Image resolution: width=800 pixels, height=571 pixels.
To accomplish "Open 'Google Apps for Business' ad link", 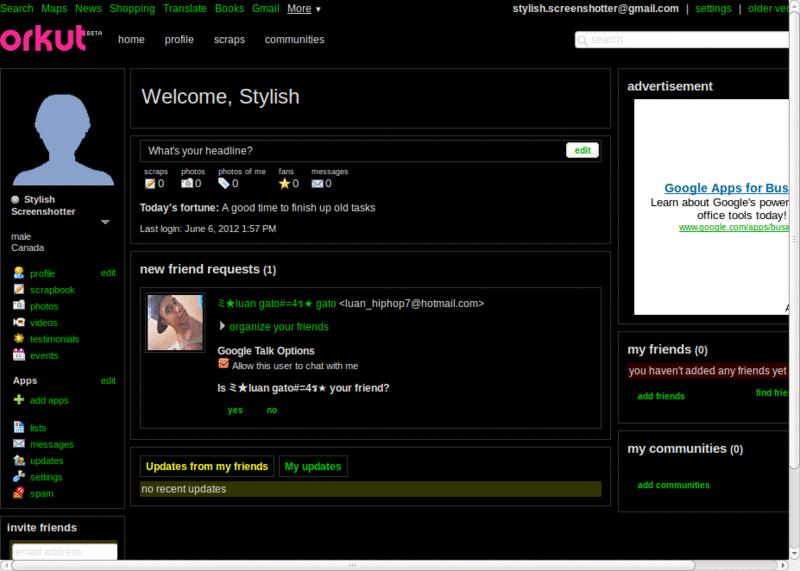I will pos(726,188).
